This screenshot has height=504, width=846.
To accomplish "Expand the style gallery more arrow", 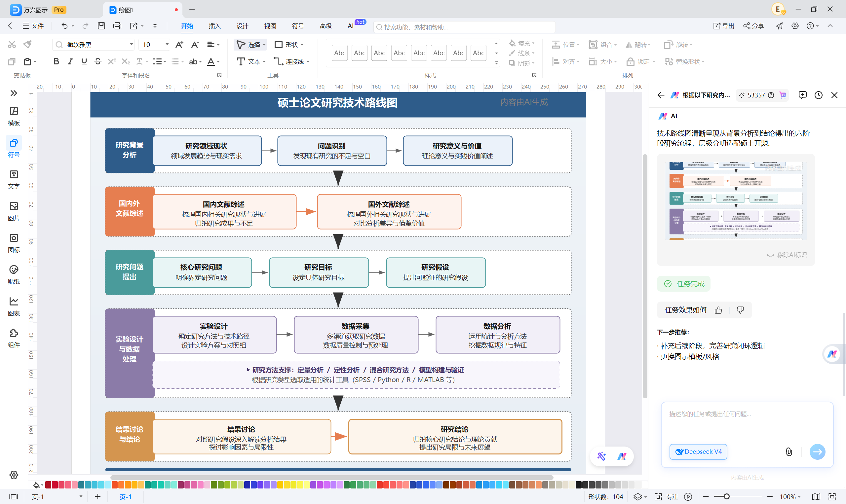I will (x=496, y=63).
